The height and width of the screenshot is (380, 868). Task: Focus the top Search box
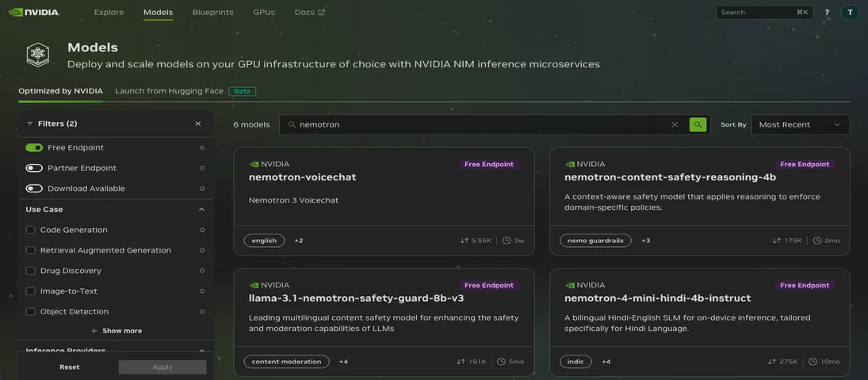coord(764,12)
